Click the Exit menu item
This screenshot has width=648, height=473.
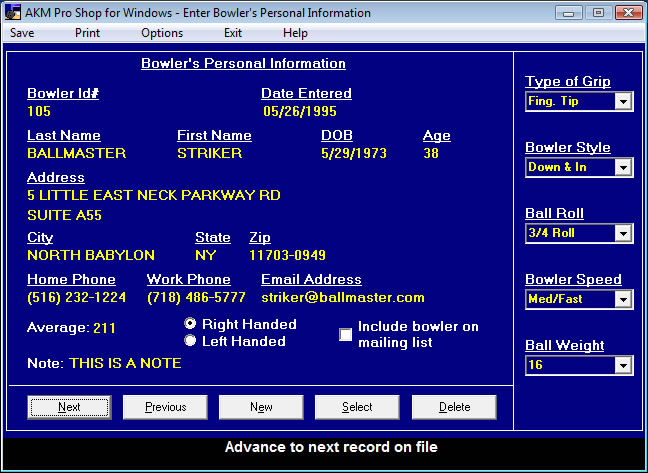coord(233,33)
